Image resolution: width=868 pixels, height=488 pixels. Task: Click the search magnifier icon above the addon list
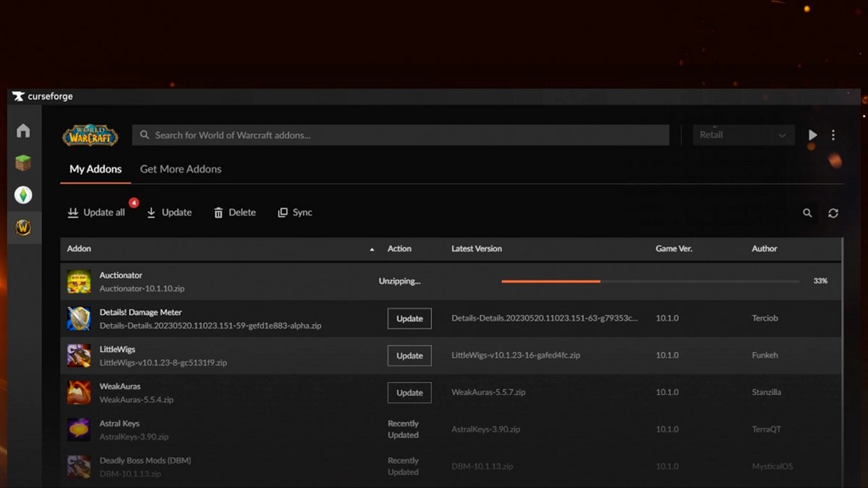[807, 213]
